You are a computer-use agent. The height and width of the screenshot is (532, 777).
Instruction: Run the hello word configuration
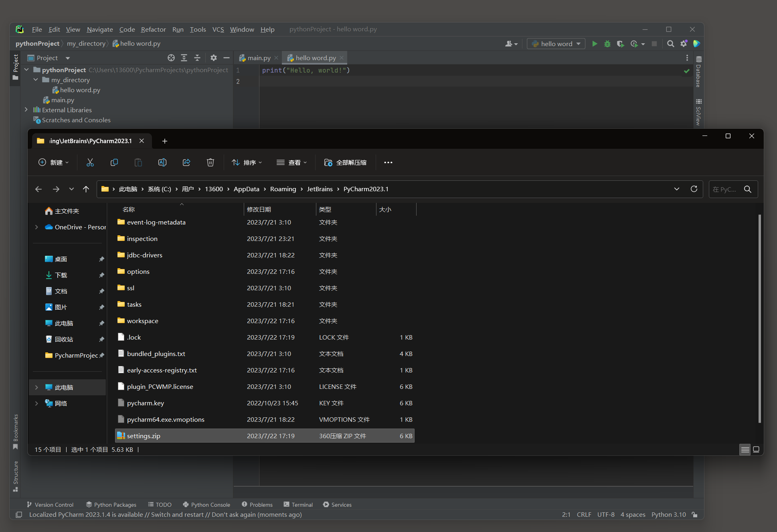pos(595,44)
